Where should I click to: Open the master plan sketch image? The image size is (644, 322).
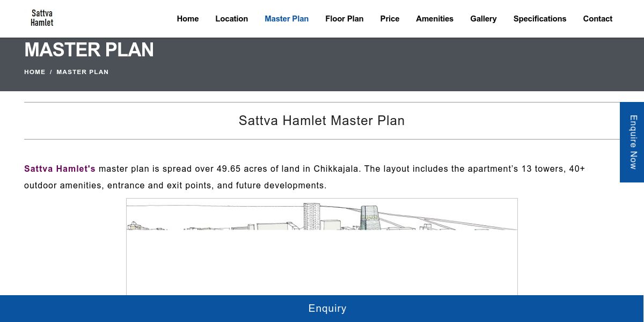click(322, 247)
